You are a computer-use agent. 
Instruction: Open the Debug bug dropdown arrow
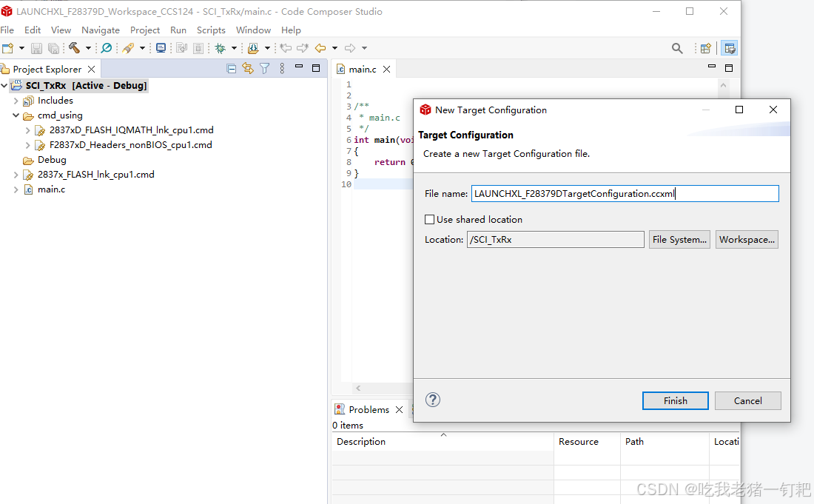234,48
